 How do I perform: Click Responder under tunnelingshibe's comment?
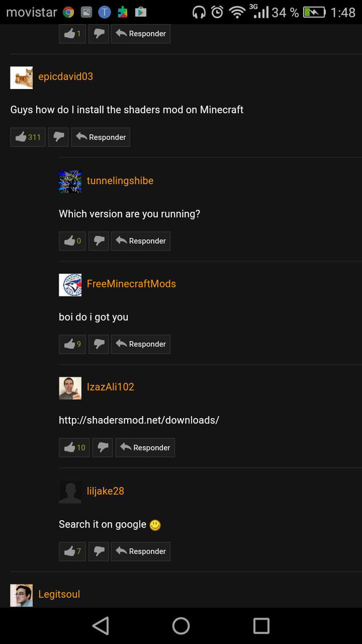pos(141,241)
